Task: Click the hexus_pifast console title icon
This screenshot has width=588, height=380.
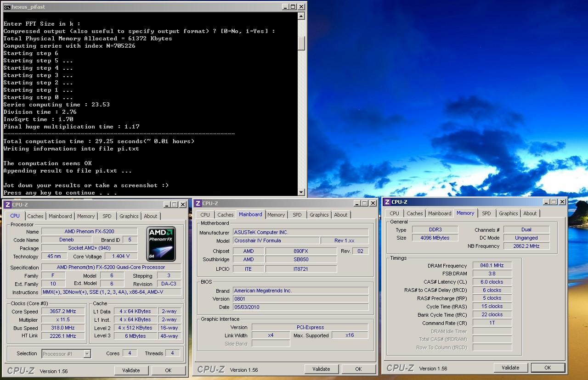Action: [7, 7]
